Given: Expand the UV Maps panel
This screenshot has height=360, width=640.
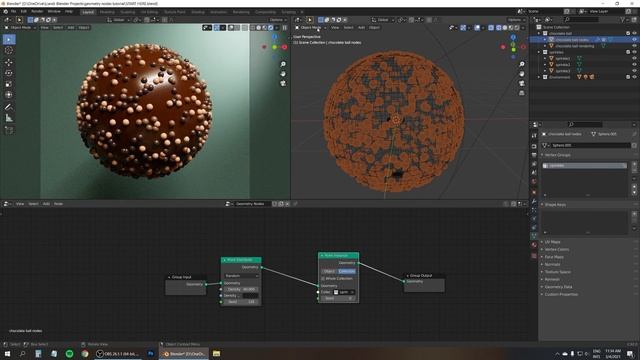Looking at the screenshot, I should [552, 242].
